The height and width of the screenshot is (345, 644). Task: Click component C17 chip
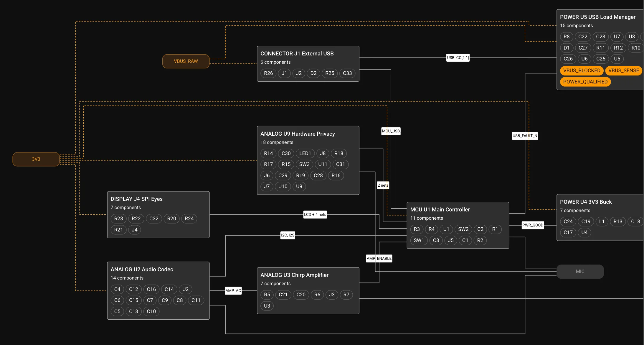(x=568, y=233)
